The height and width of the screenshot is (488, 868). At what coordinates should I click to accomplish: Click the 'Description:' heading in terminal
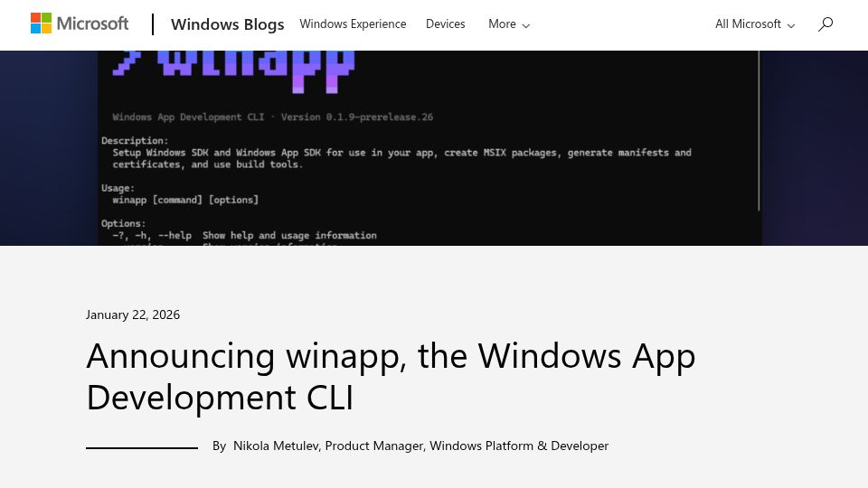coord(135,141)
